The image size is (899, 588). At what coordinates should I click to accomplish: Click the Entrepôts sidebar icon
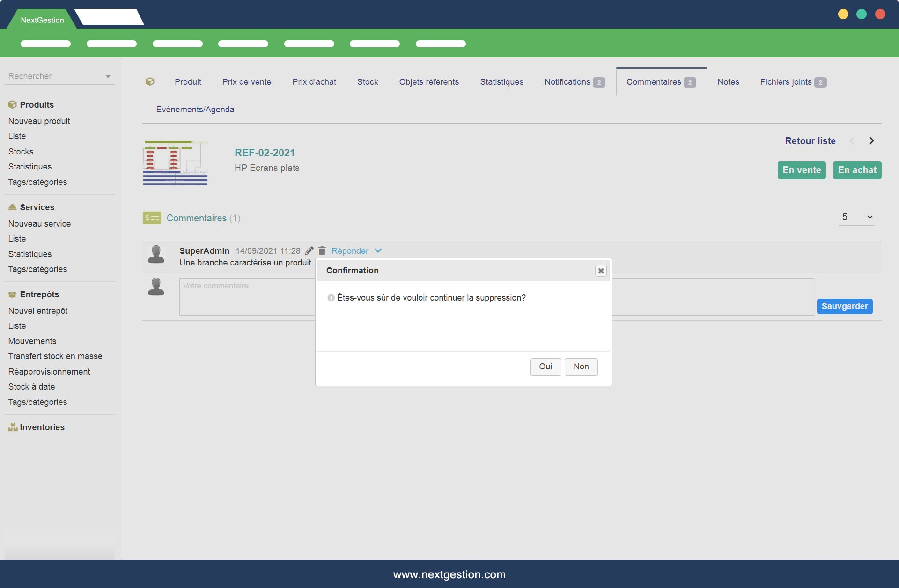point(13,294)
